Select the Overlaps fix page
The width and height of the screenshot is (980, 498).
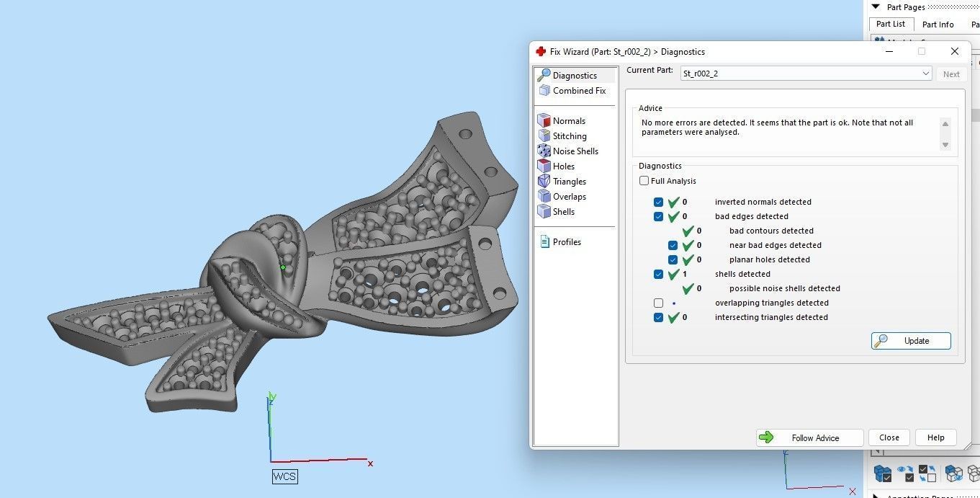[562, 197]
